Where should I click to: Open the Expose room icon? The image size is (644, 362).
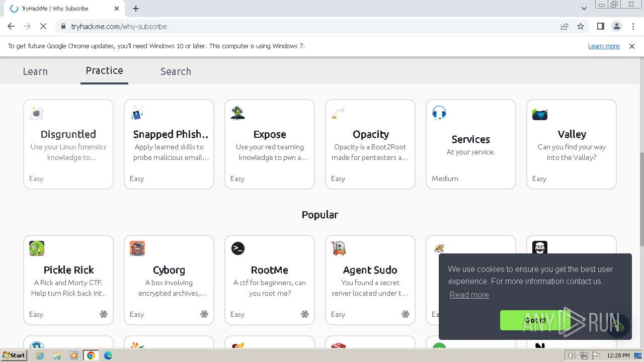[x=237, y=113]
